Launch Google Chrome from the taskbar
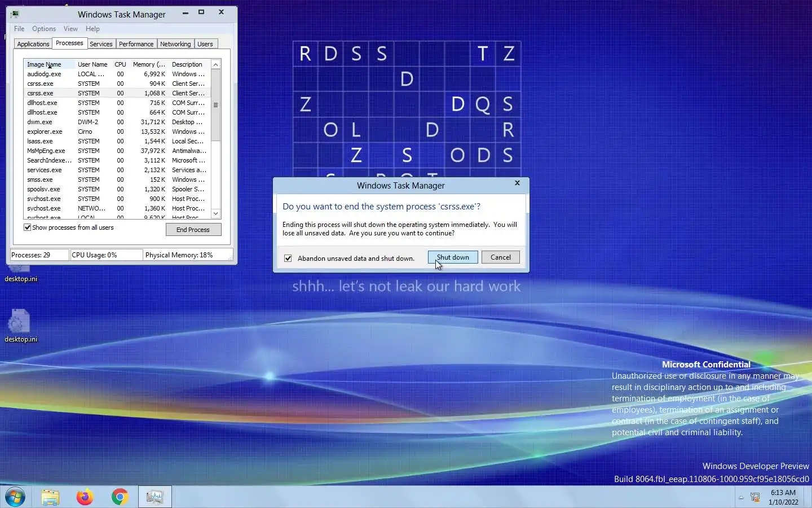812x508 pixels. pyautogui.click(x=120, y=497)
